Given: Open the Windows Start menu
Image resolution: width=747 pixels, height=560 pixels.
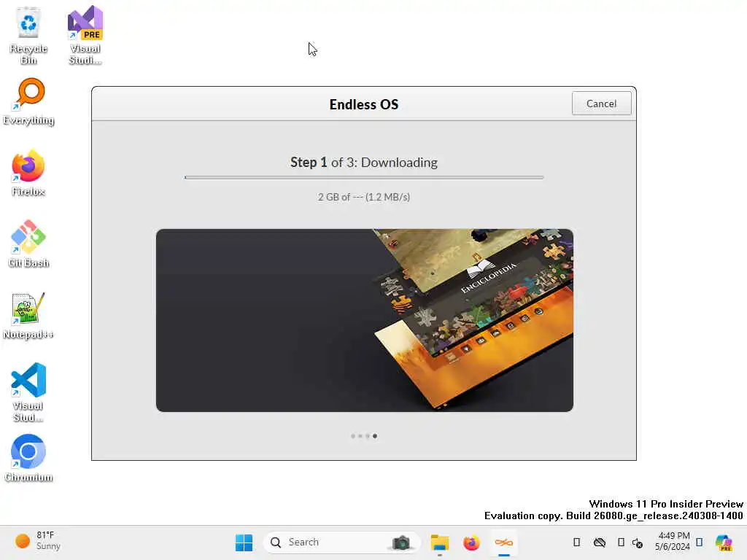Looking at the screenshot, I should (x=244, y=542).
